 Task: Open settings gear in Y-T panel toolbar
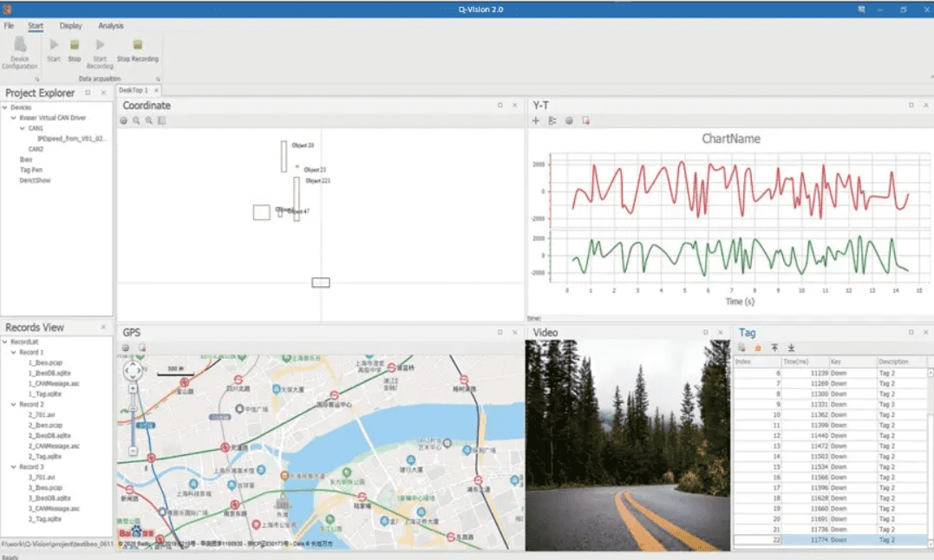pos(569,120)
